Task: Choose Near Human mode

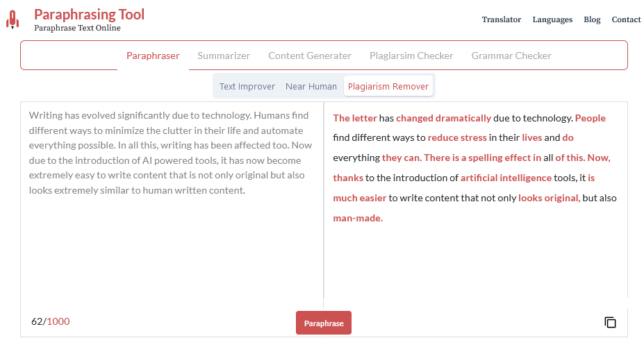Action: point(311,87)
